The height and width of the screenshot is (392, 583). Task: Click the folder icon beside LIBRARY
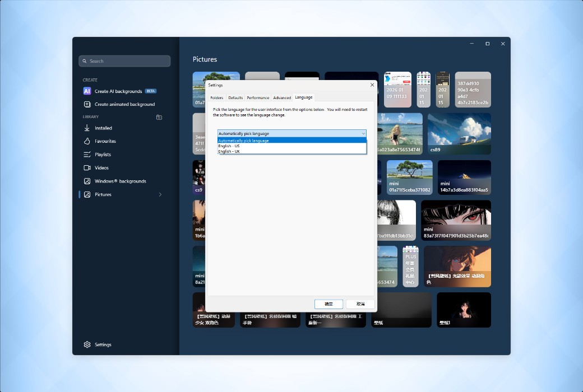(x=159, y=117)
